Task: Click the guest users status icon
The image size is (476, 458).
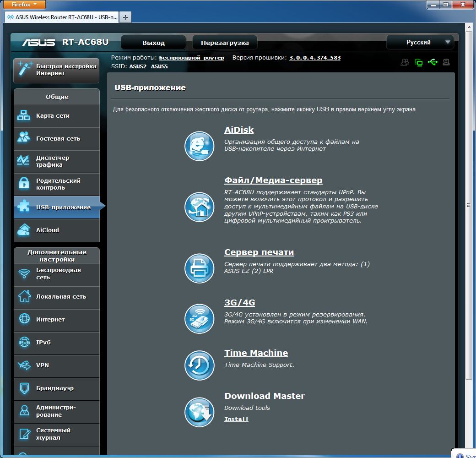Action: pyautogui.click(x=405, y=62)
